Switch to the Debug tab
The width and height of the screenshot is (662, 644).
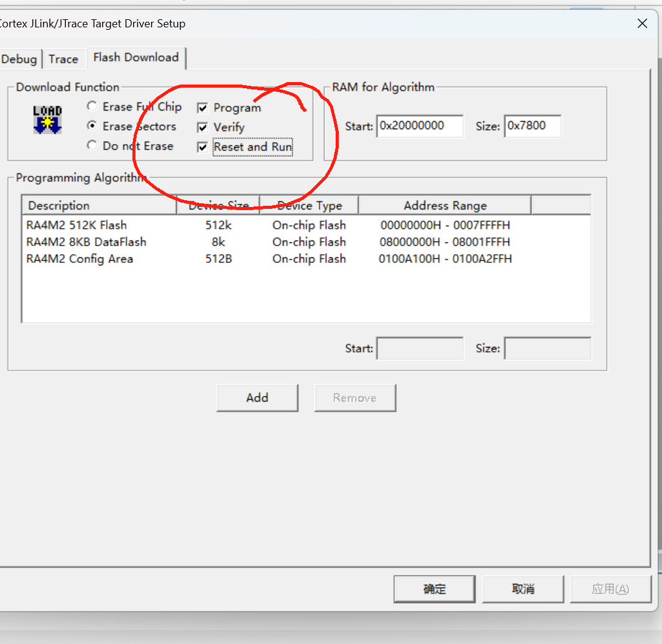point(19,59)
